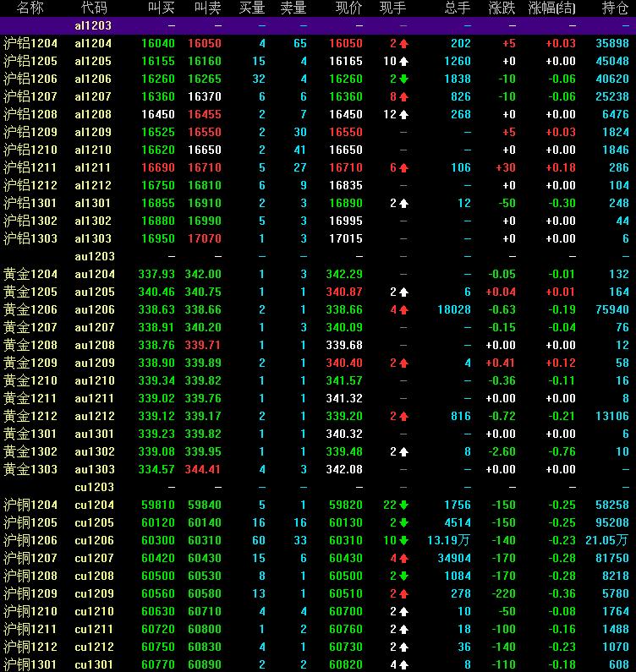The height and width of the screenshot is (672, 636).
Task: Click the red up arrow in 沪铝1204 row
Action: pos(404,43)
